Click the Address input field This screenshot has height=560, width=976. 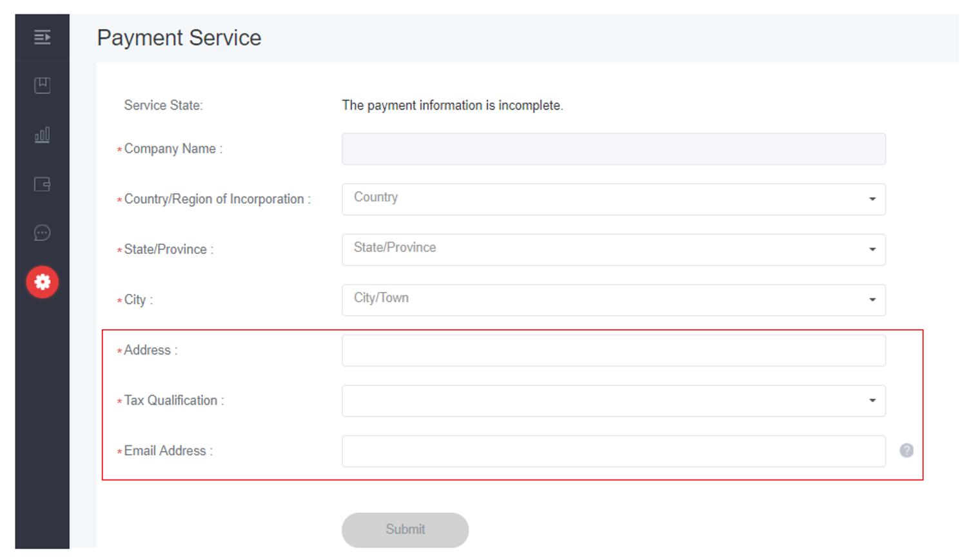pos(613,350)
